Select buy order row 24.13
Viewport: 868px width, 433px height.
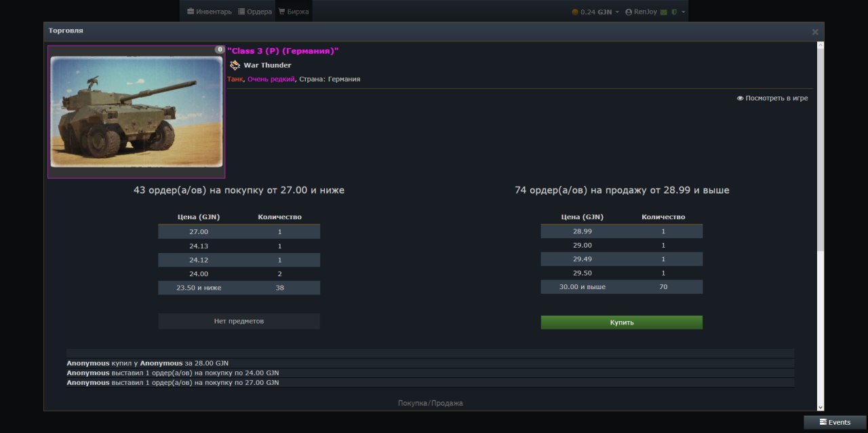(239, 246)
